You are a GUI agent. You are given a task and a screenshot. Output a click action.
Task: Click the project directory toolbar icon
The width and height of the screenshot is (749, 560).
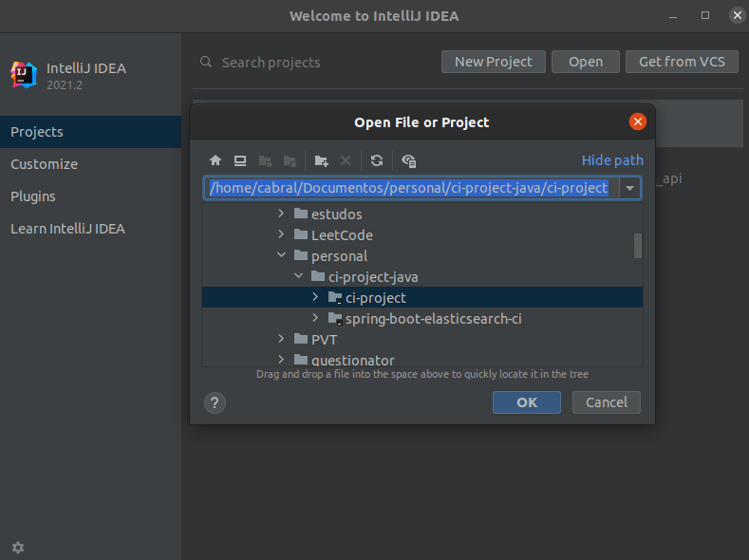click(x=265, y=161)
